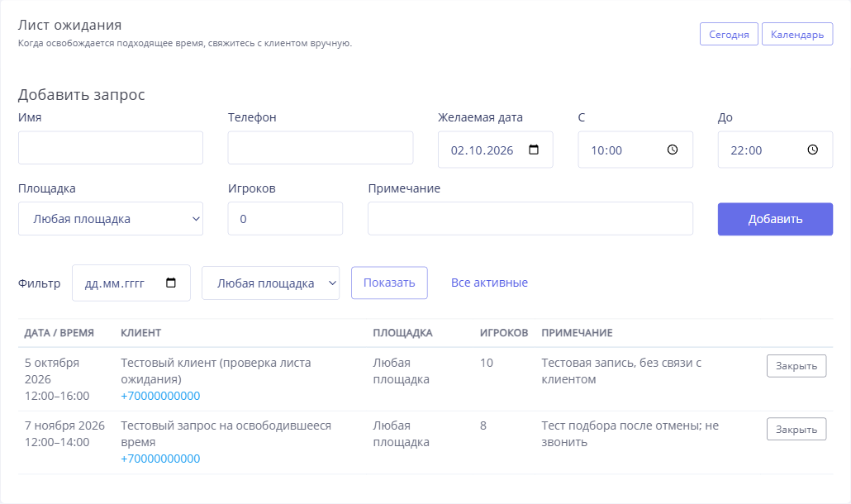Select the start time value 10:00

coord(606,150)
